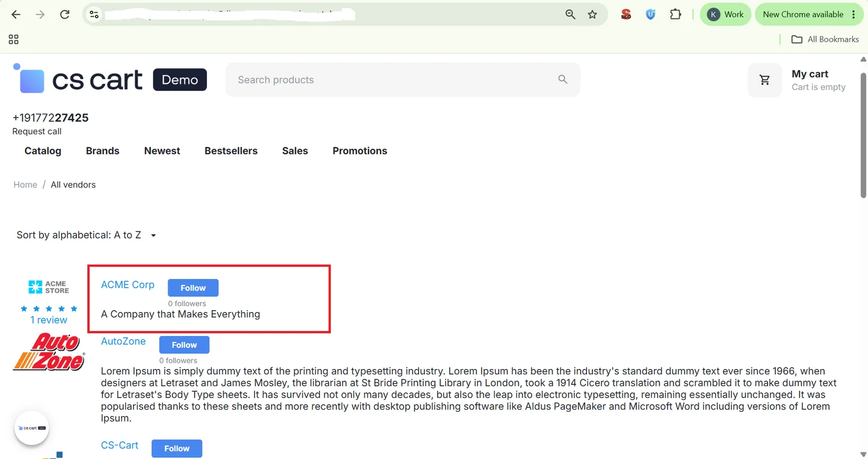Open the Brands menu item
This screenshot has width=868, height=459.
click(103, 151)
